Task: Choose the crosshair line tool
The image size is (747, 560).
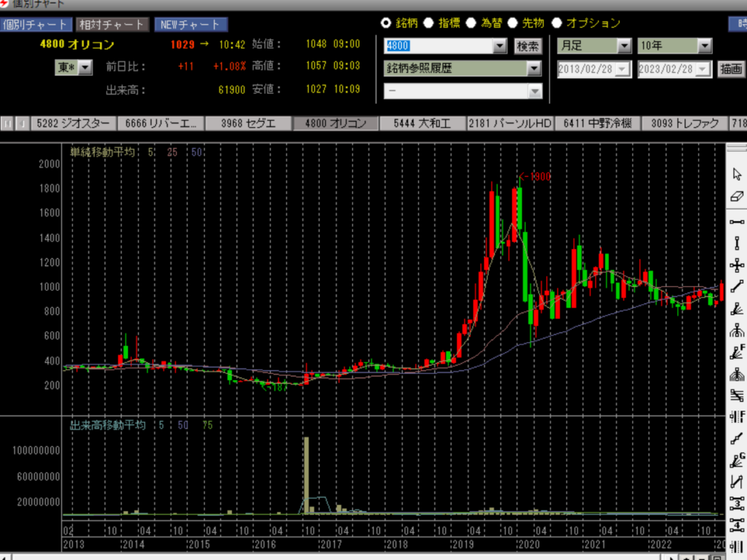Action: click(737, 265)
